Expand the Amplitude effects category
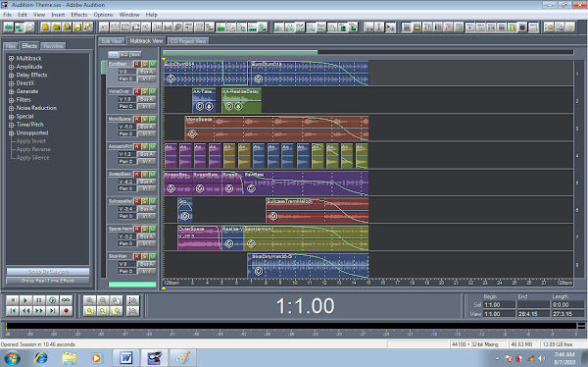The width and height of the screenshot is (588, 367). tap(11, 67)
